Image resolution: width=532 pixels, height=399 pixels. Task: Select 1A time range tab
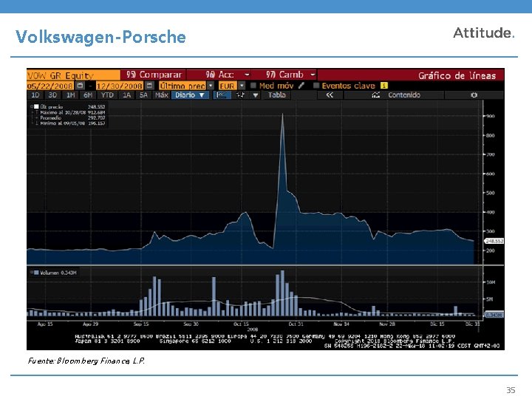coord(126,95)
